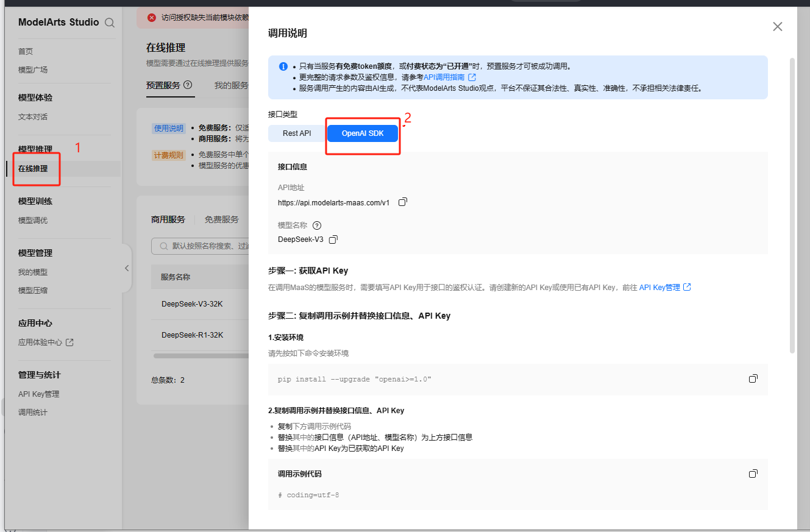Open the 免费服务 tab
The width and height of the screenshot is (810, 532).
coord(221,219)
